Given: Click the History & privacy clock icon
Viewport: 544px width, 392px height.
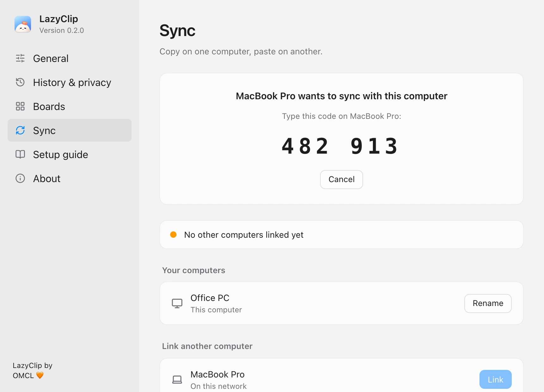Looking at the screenshot, I should pos(20,82).
